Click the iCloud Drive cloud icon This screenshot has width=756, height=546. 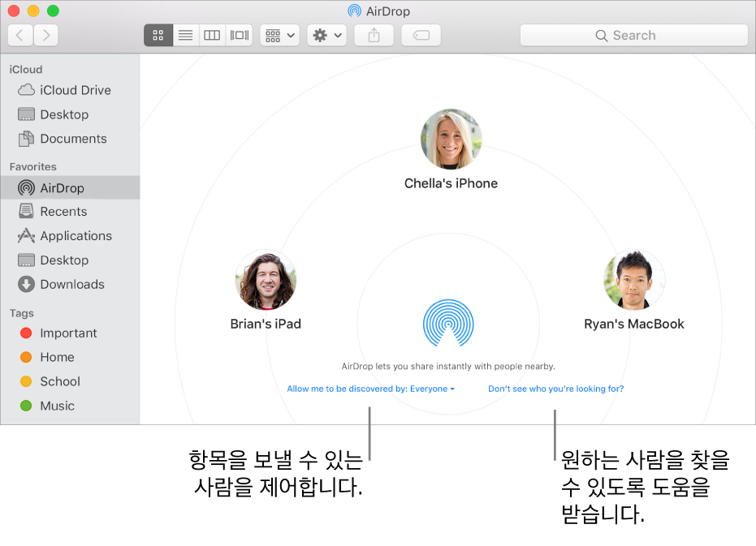[x=26, y=90]
